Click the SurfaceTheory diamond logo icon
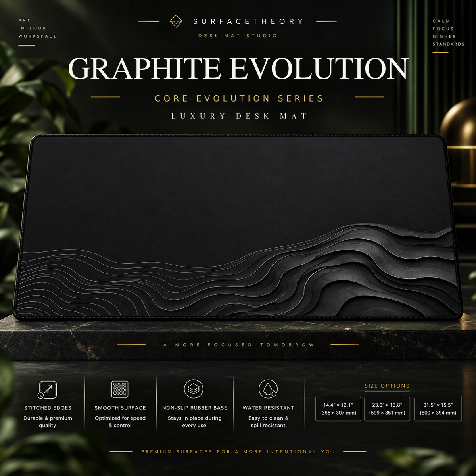The width and height of the screenshot is (476, 476). coord(176,21)
